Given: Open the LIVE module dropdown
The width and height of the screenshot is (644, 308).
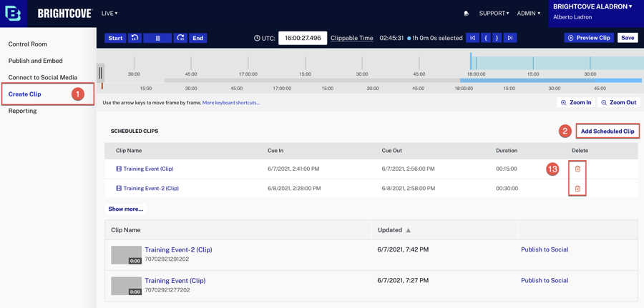Looking at the screenshot, I should click(x=109, y=14).
